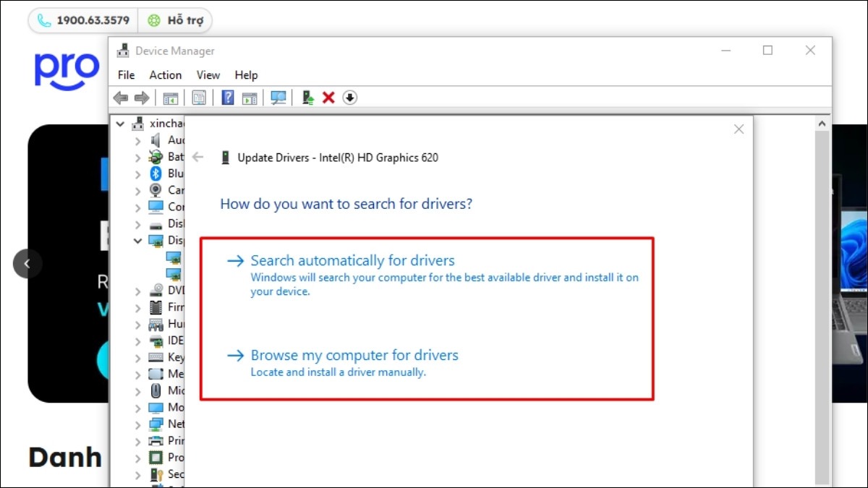The image size is (868, 488).
Task: Expand the Processors node in tree
Action: pos(137,458)
